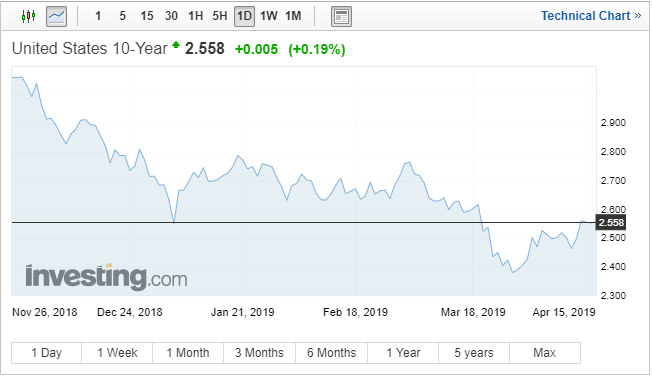Set interval to 1W weekly
The width and height of the screenshot is (652, 377).
click(x=269, y=16)
